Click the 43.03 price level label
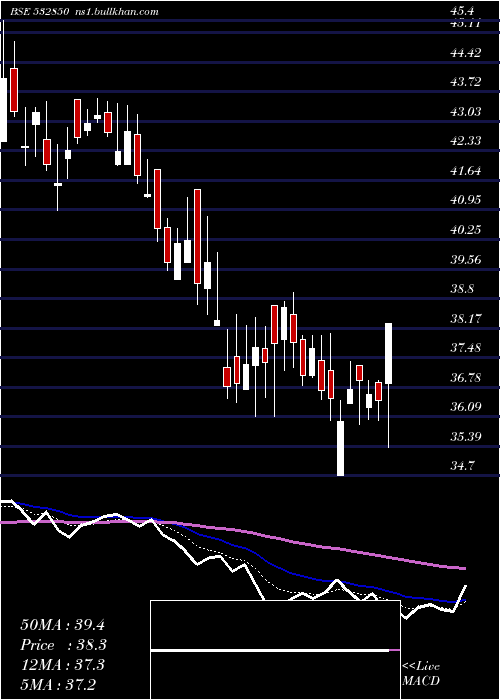This screenshot has width=500, height=700. 466,112
